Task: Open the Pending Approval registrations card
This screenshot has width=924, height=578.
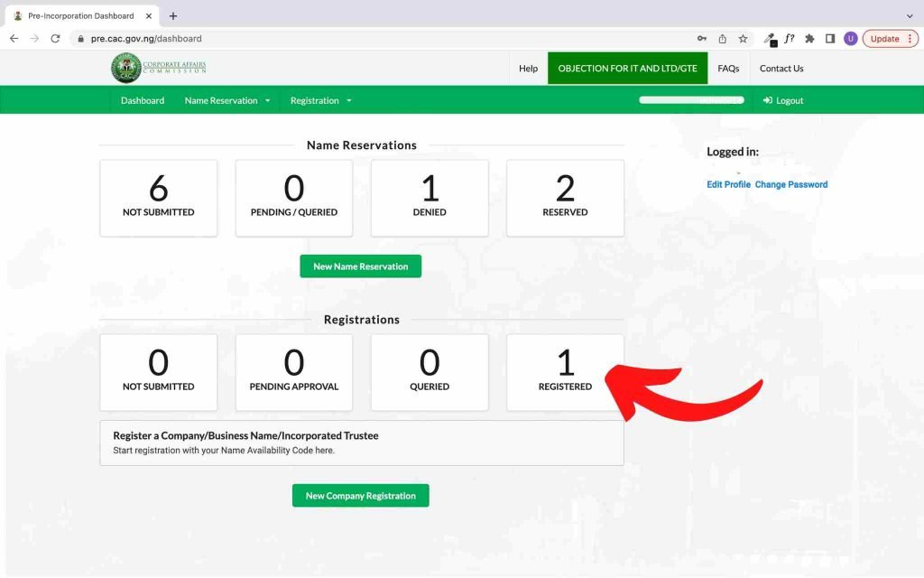Action: click(x=294, y=373)
